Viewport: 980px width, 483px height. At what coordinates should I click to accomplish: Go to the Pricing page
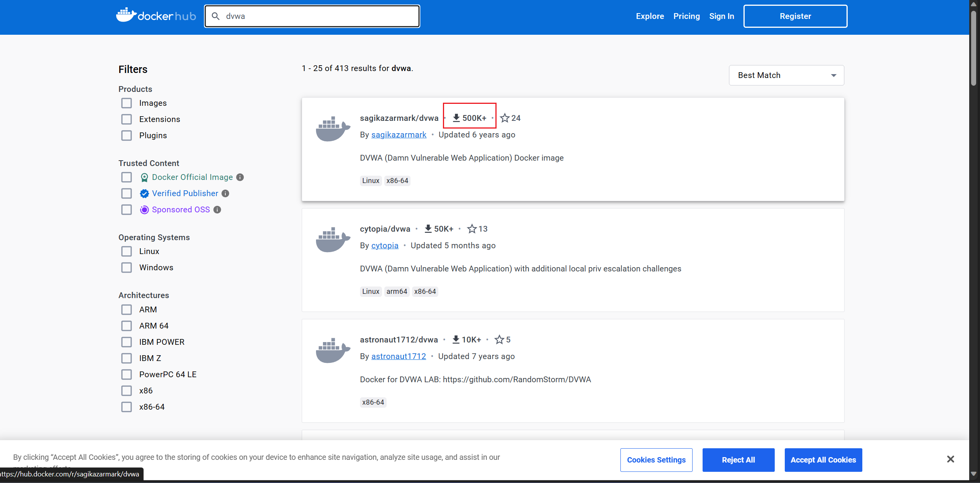[x=686, y=16]
